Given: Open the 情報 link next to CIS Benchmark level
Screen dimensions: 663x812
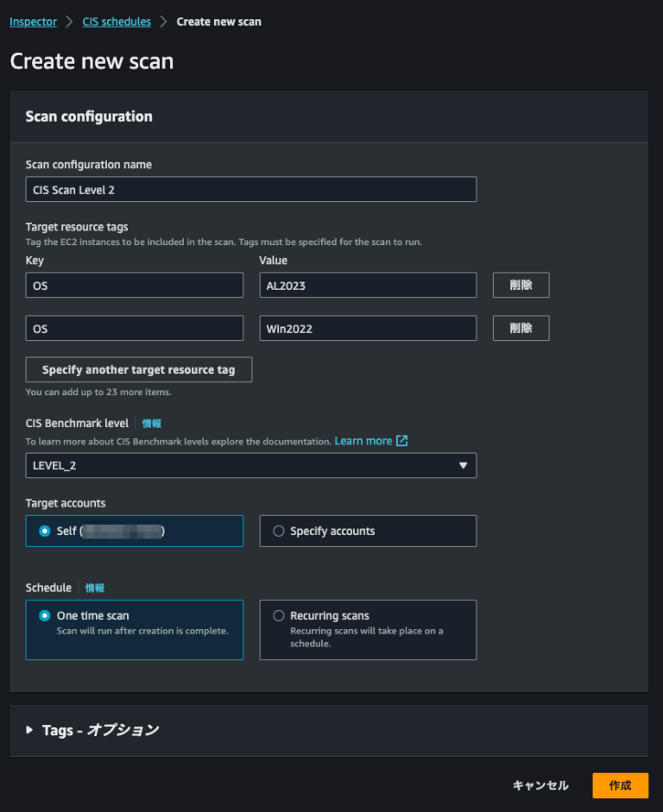Looking at the screenshot, I should (151, 423).
